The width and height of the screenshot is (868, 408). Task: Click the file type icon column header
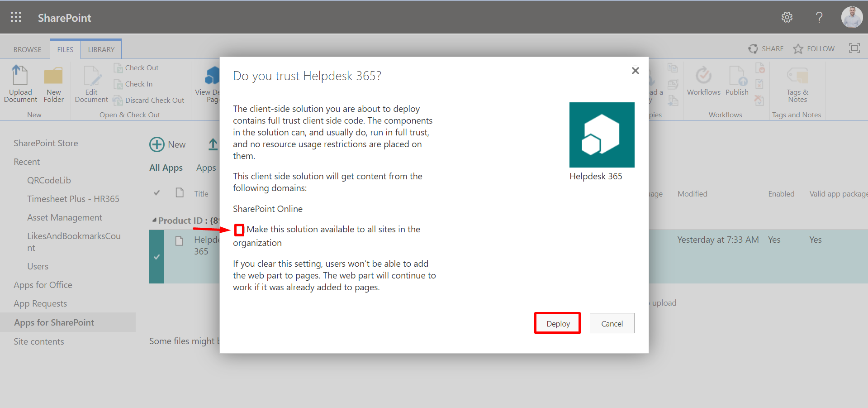pos(180,193)
